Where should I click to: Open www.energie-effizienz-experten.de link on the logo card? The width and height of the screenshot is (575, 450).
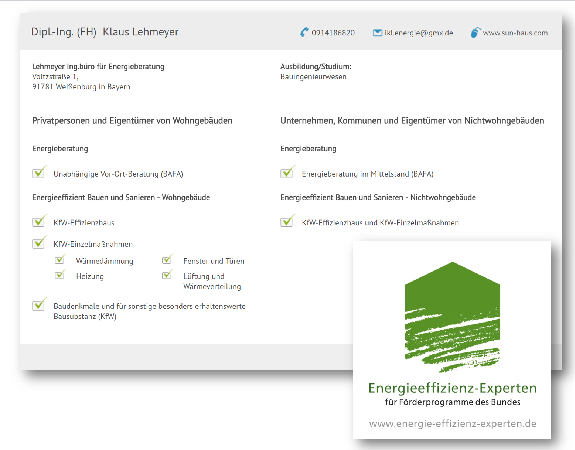[453, 424]
